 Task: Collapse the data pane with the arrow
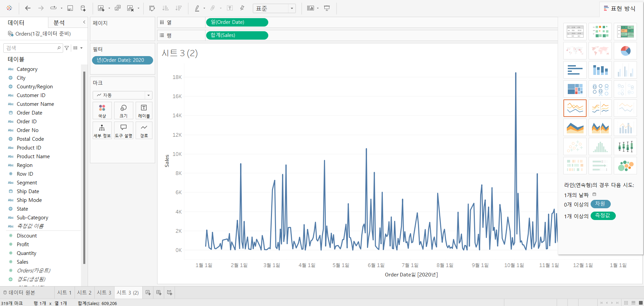coord(84,22)
